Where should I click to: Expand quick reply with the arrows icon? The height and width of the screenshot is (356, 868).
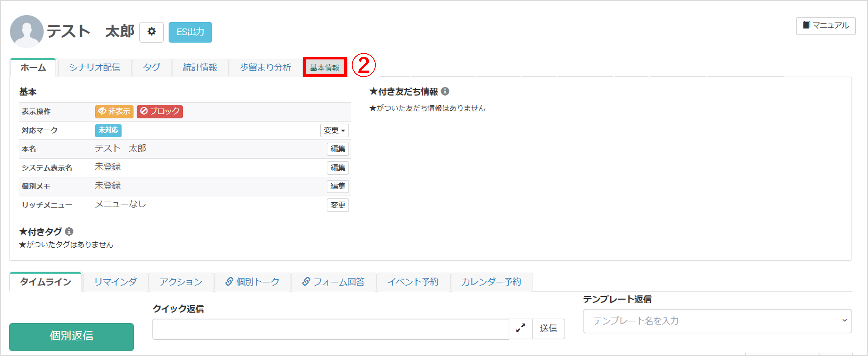tap(520, 328)
